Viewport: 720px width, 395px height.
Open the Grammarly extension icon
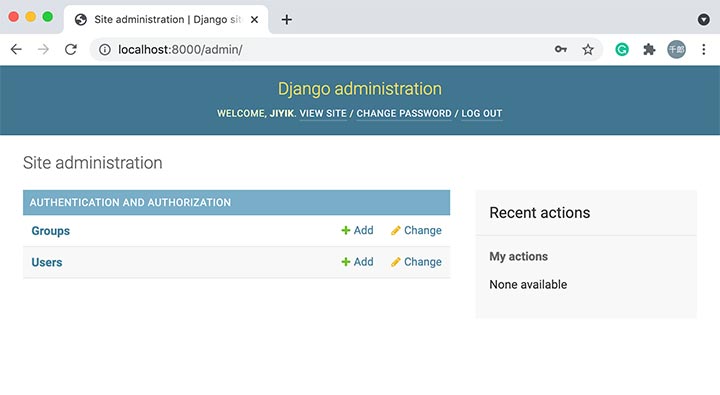coord(622,49)
